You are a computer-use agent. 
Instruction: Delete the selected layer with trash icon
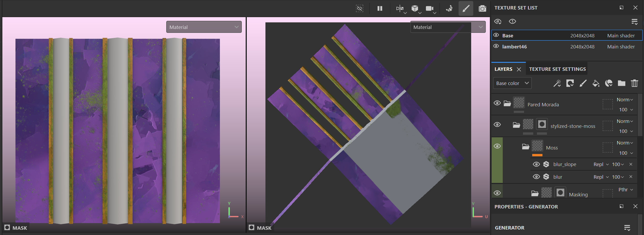coord(634,83)
